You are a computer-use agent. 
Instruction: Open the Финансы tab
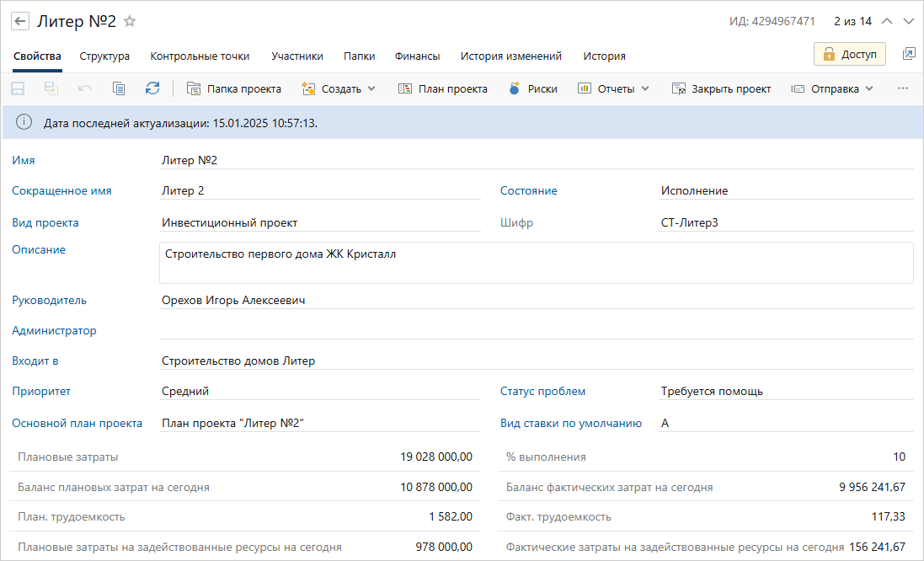[417, 56]
